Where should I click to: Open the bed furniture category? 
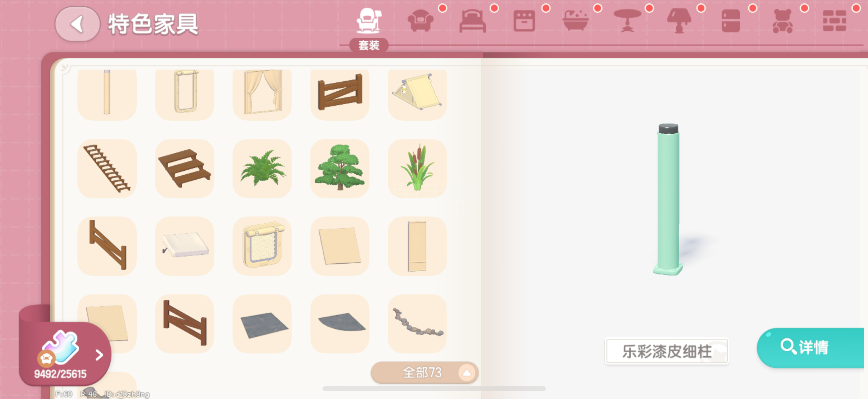tap(472, 21)
